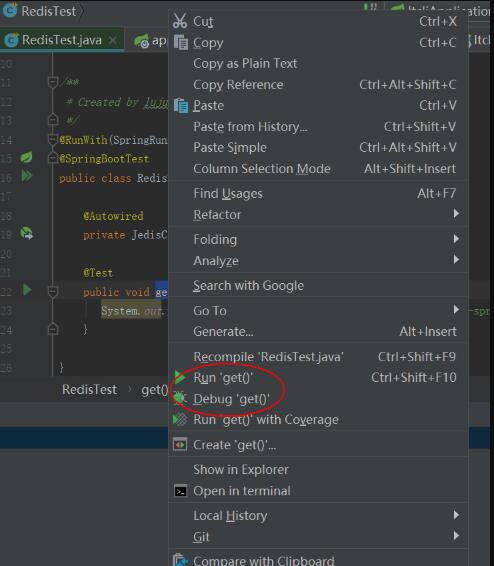Select Compare with Clipboard entry
The height and width of the screenshot is (566, 494).
318,560
